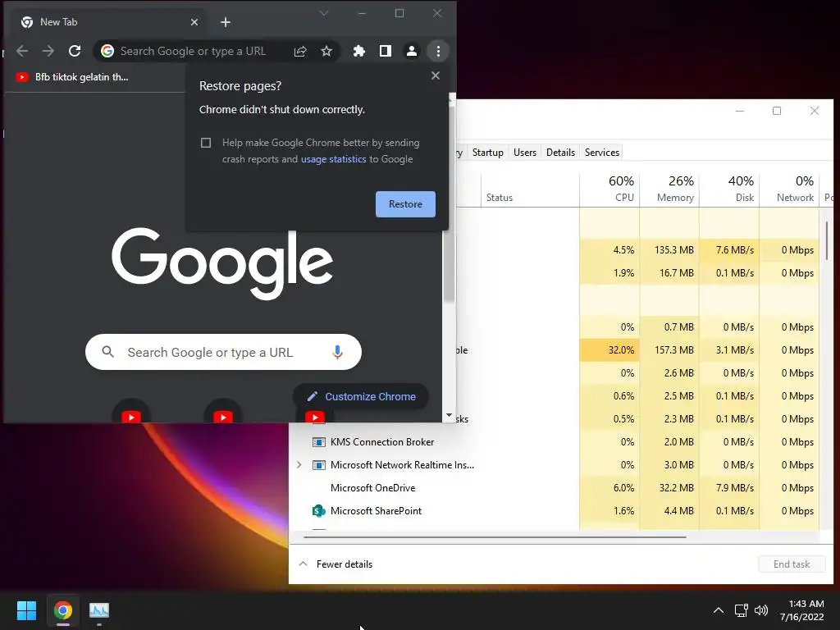
Task: Click Task Manager vertical scrollbar thumb
Action: pyautogui.click(x=827, y=241)
